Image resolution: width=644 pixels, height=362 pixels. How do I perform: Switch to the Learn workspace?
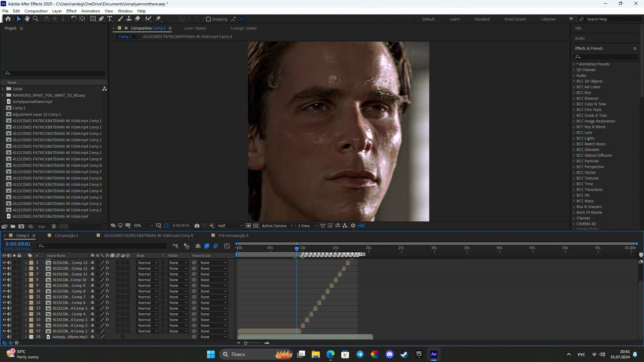[455, 19]
